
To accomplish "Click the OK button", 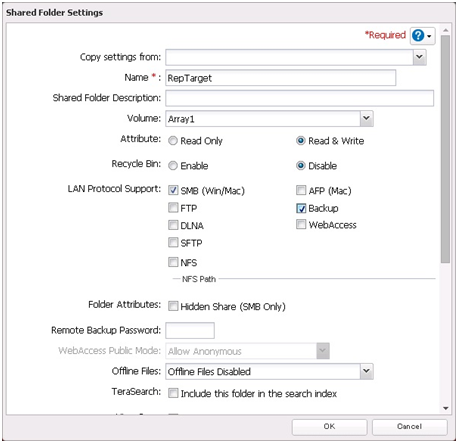I will coord(329,427).
